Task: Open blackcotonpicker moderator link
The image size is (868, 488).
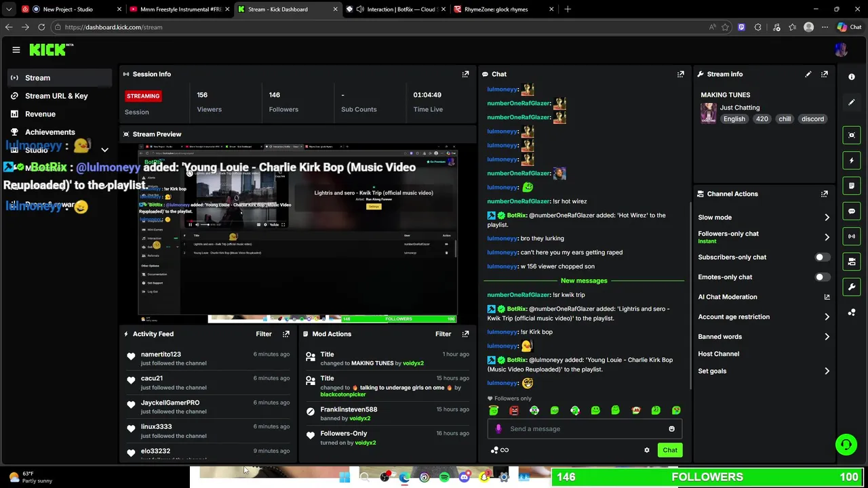Action: pos(343,394)
